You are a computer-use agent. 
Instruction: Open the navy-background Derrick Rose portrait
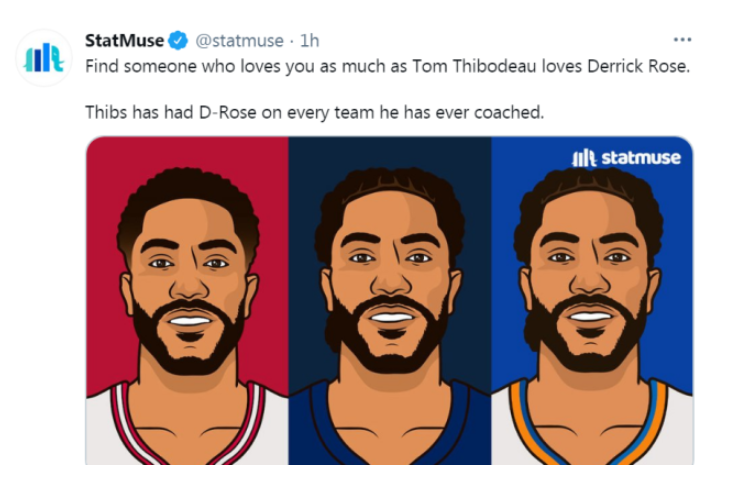point(390,300)
